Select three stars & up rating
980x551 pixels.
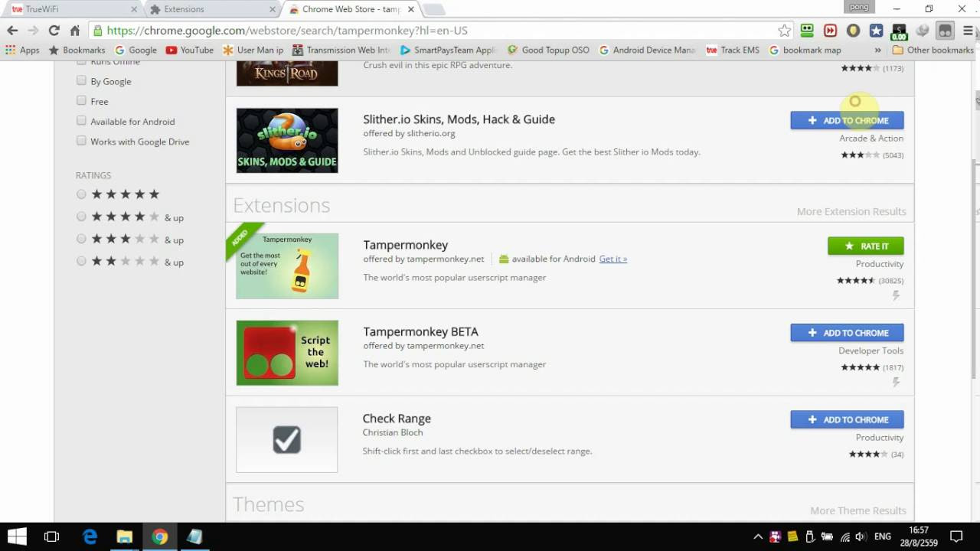[x=81, y=239]
